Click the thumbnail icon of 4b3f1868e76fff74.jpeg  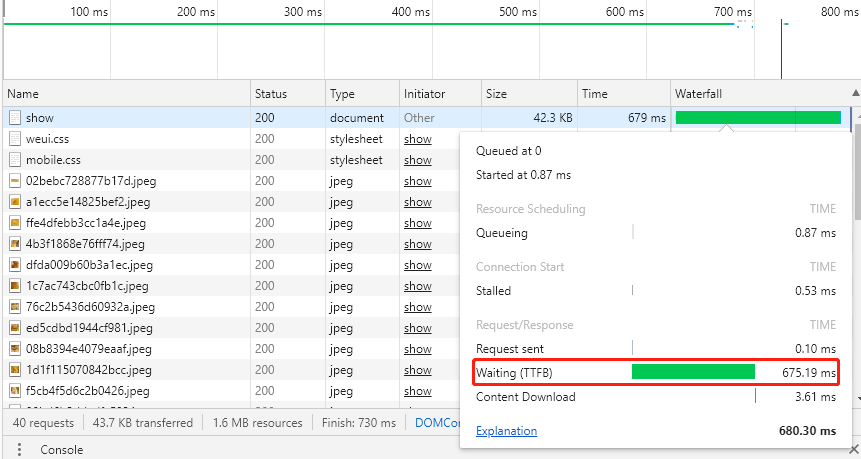[15, 244]
